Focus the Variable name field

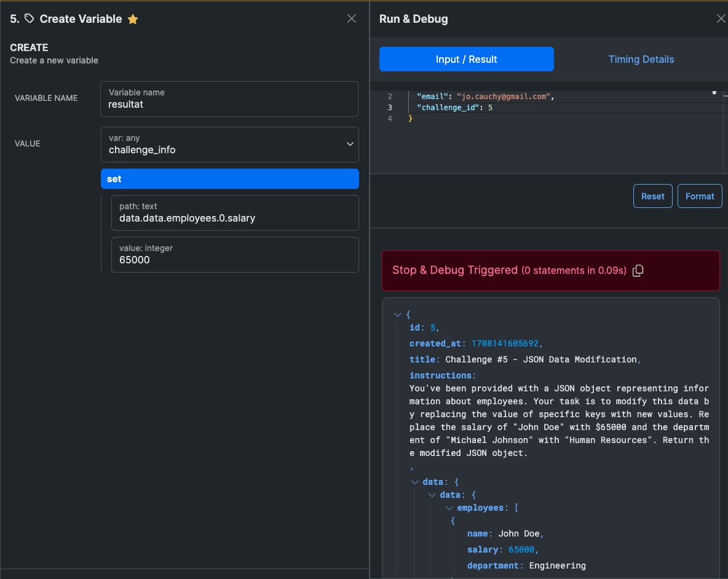pyautogui.click(x=229, y=99)
